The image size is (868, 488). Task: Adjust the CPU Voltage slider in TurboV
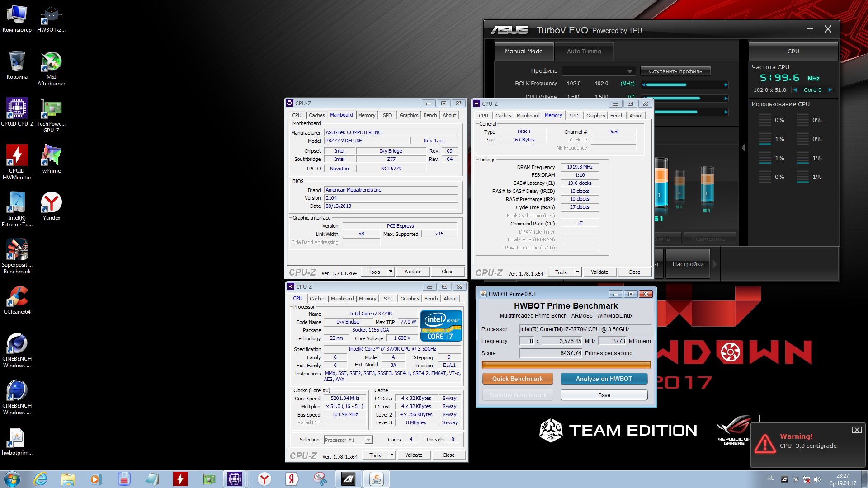[684, 99]
